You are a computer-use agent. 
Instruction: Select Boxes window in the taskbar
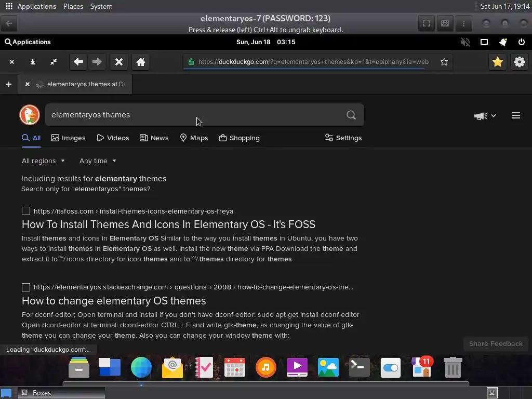pyautogui.click(x=61, y=393)
